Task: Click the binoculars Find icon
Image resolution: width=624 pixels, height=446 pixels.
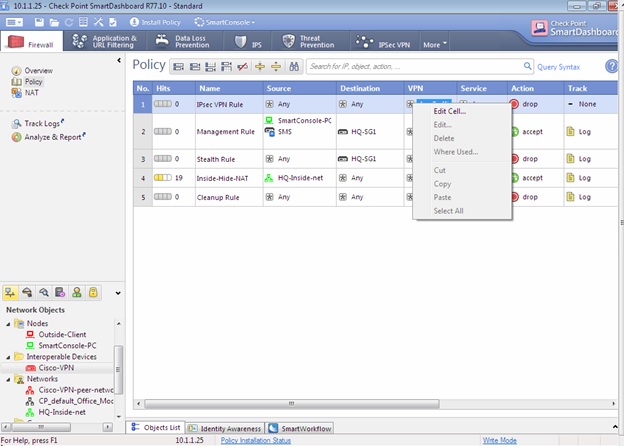Action: 294,66
